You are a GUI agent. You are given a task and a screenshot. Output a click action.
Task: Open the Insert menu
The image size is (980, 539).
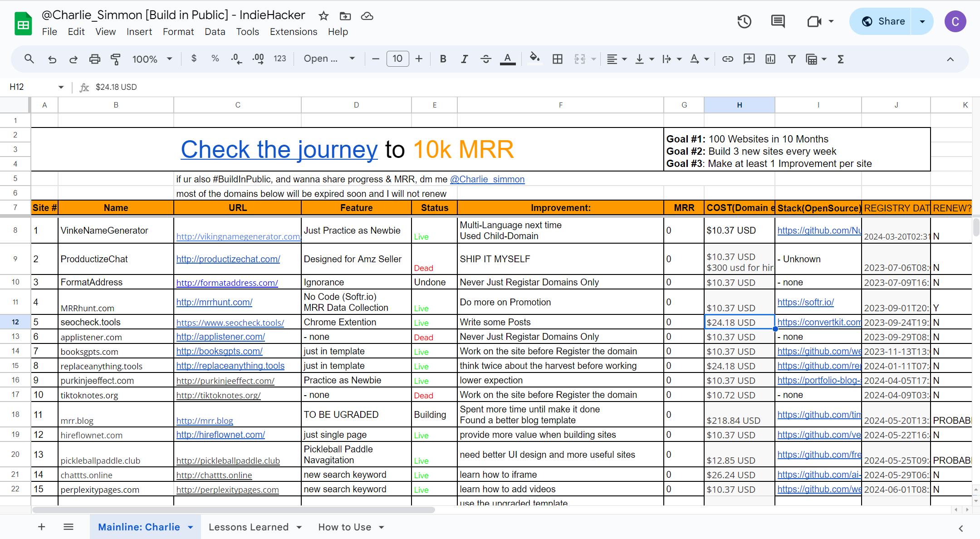pos(139,32)
